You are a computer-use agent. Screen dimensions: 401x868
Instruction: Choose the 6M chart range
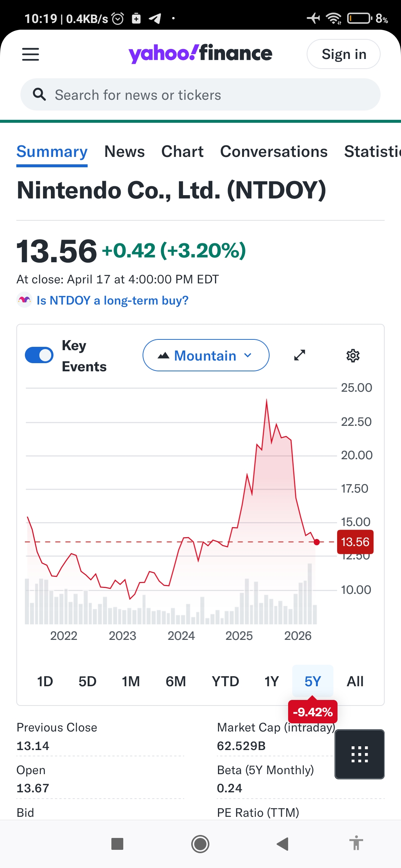[176, 681]
